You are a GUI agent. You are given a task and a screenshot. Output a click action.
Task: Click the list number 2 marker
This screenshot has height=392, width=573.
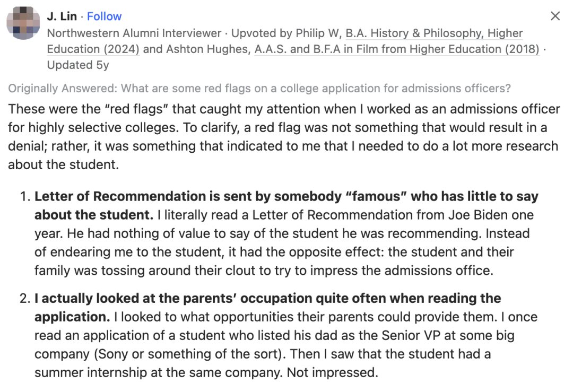(24, 299)
